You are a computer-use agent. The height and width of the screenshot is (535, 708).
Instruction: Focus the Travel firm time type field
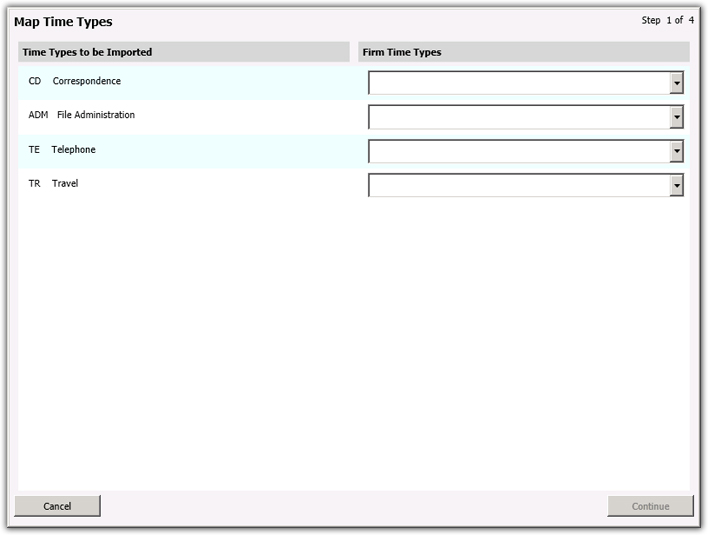coord(519,186)
